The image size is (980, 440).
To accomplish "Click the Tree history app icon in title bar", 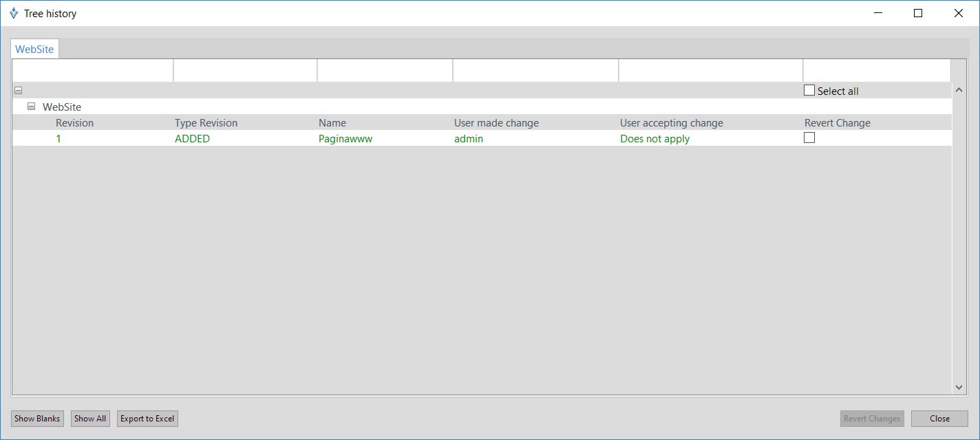I will [x=14, y=13].
